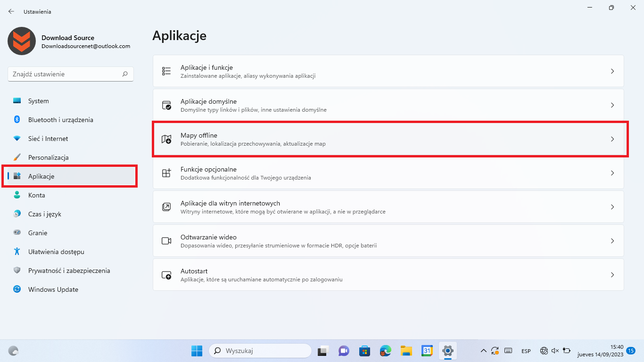Open Czas i język clock icon
This screenshot has width=644, height=362.
coord(17,214)
